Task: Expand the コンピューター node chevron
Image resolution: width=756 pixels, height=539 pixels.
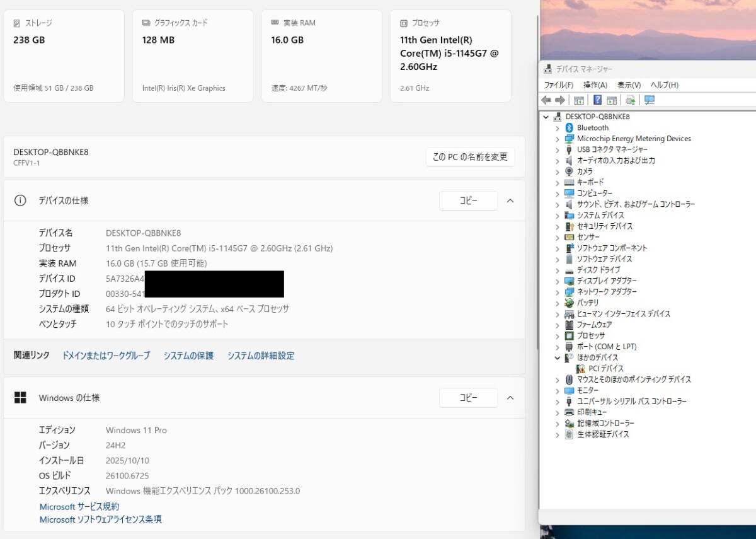Action: point(558,194)
